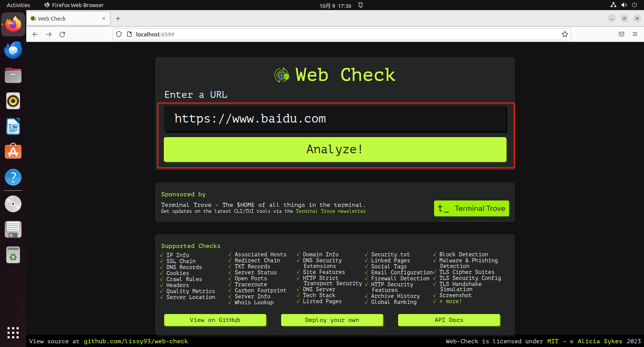Open the Alicia Sykes link
Image resolution: width=644 pixels, height=347 pixels.
point(600,341)
